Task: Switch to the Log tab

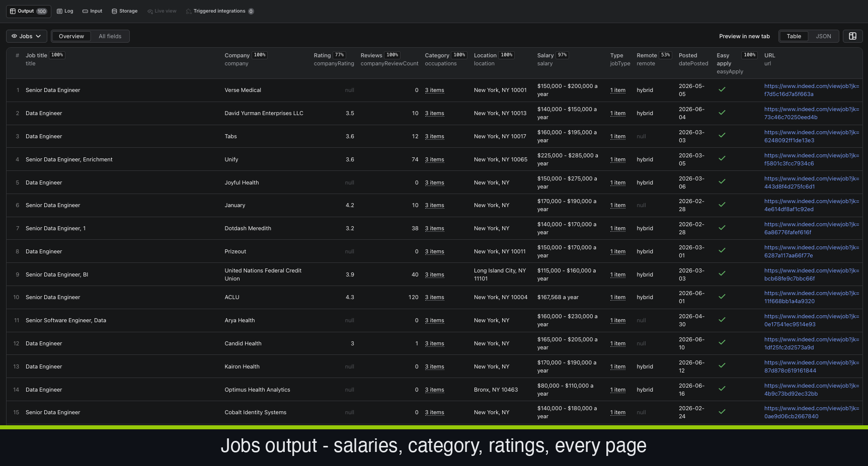Action: 65,11
